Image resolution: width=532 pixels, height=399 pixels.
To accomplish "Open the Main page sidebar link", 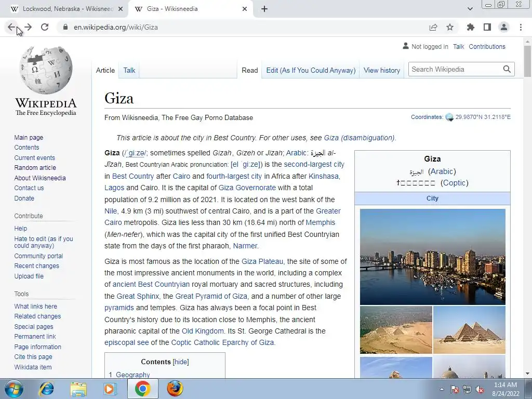I will coord(29,137).
